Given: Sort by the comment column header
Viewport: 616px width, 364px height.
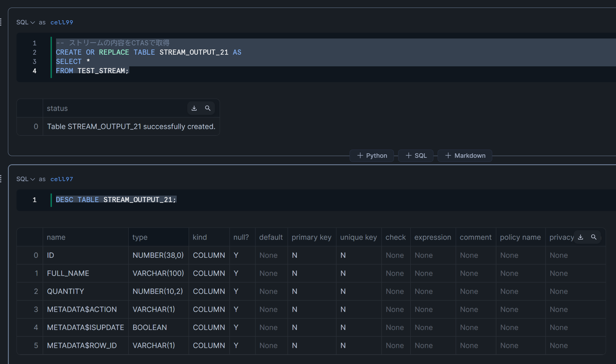Looking at the screenshot, I should click(476, 237).
